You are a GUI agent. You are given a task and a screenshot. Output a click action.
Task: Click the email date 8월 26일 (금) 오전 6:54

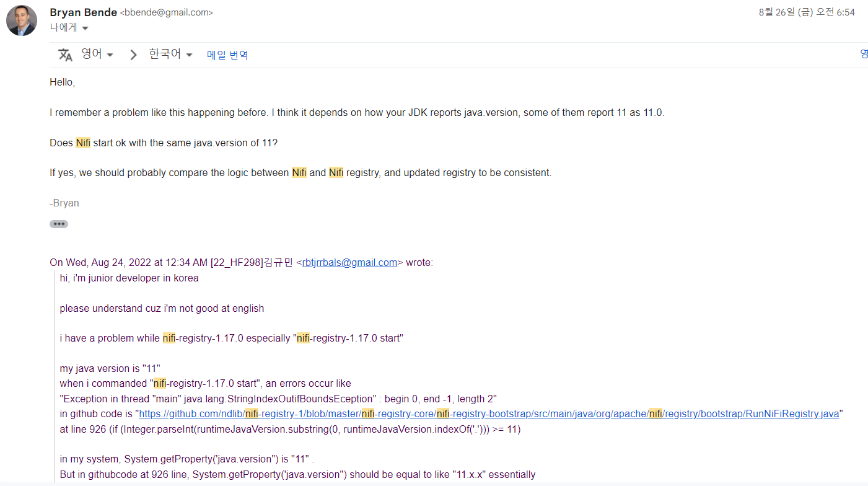807,12
